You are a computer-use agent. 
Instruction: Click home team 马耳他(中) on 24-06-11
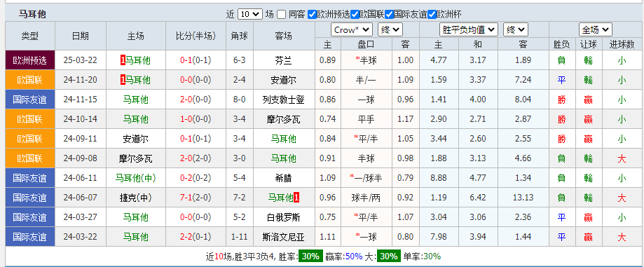135,178
